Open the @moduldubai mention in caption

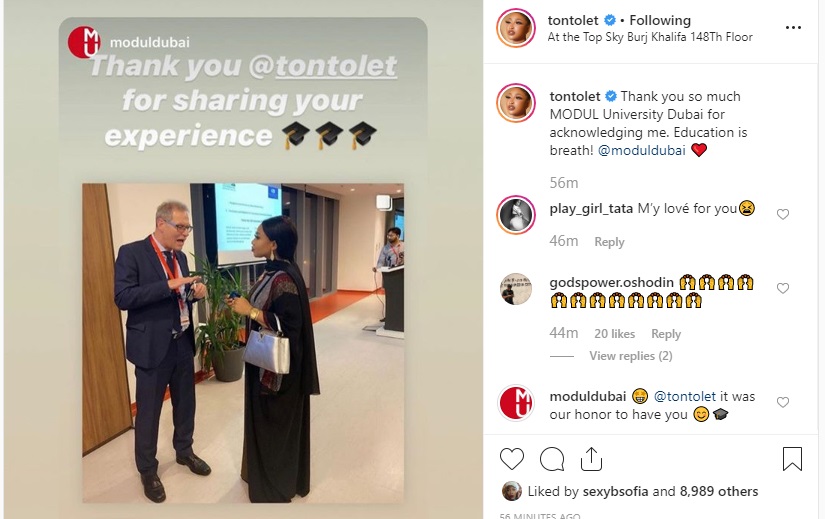point(641,151)
